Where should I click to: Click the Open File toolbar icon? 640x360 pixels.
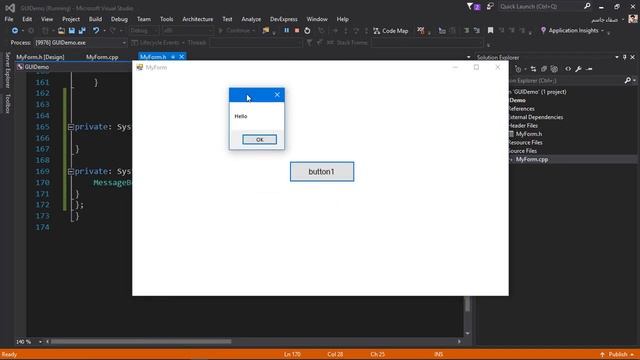coord(61,31)
